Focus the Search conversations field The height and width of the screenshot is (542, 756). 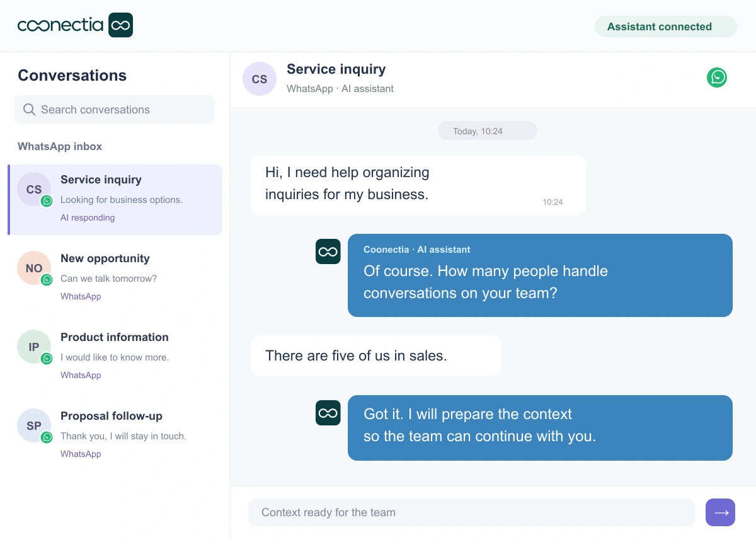coord(115,110)
